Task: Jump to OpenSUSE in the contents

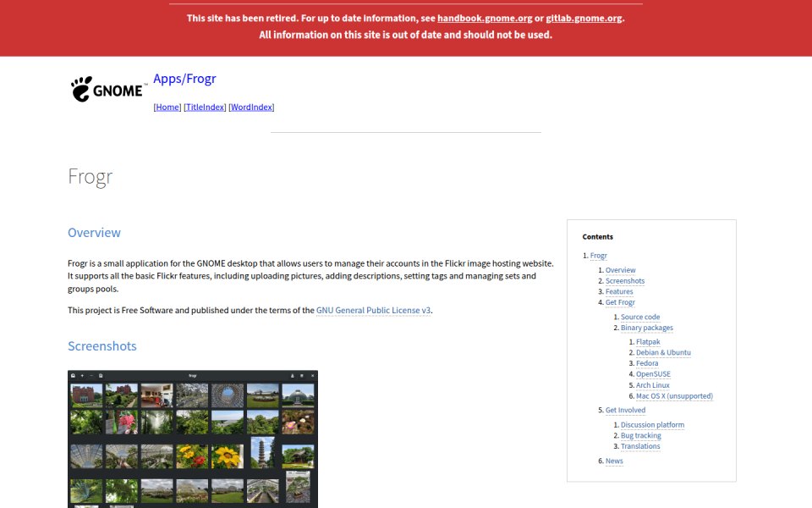Action: (654, 374)
